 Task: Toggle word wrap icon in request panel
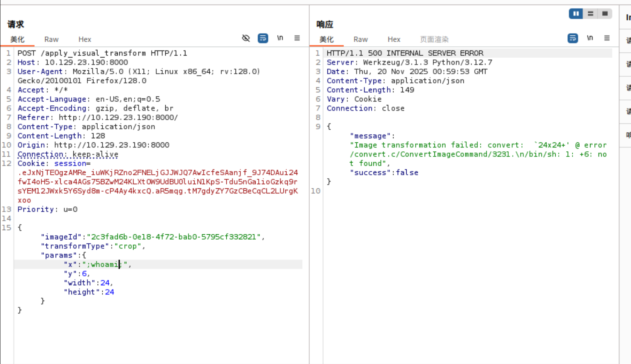click(263, 38)
